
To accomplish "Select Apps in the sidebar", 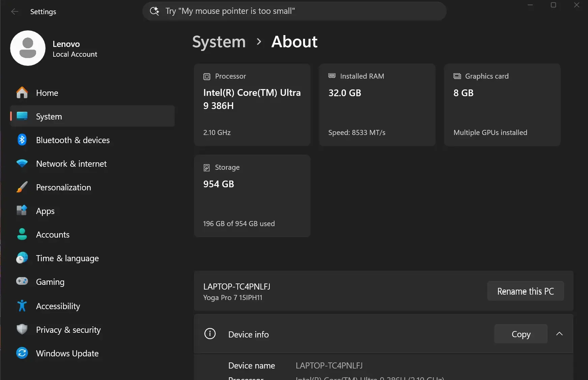I will [92, 211].
